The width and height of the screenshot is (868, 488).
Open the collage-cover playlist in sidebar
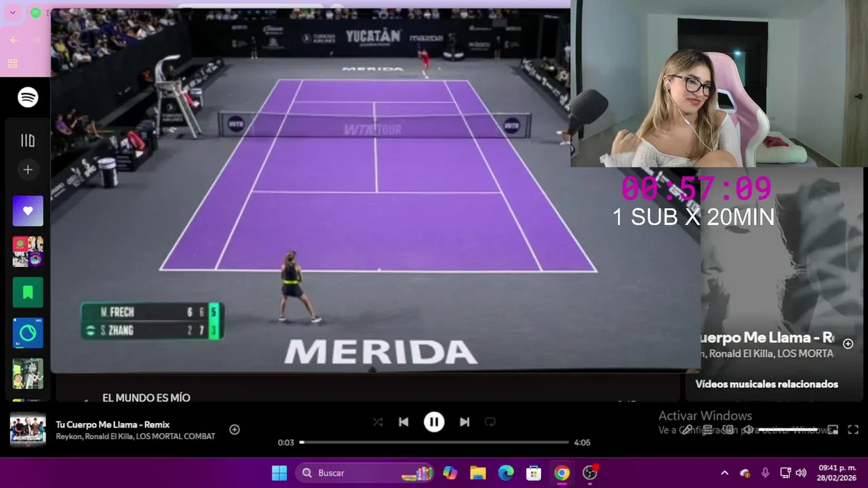click(28, 251)
